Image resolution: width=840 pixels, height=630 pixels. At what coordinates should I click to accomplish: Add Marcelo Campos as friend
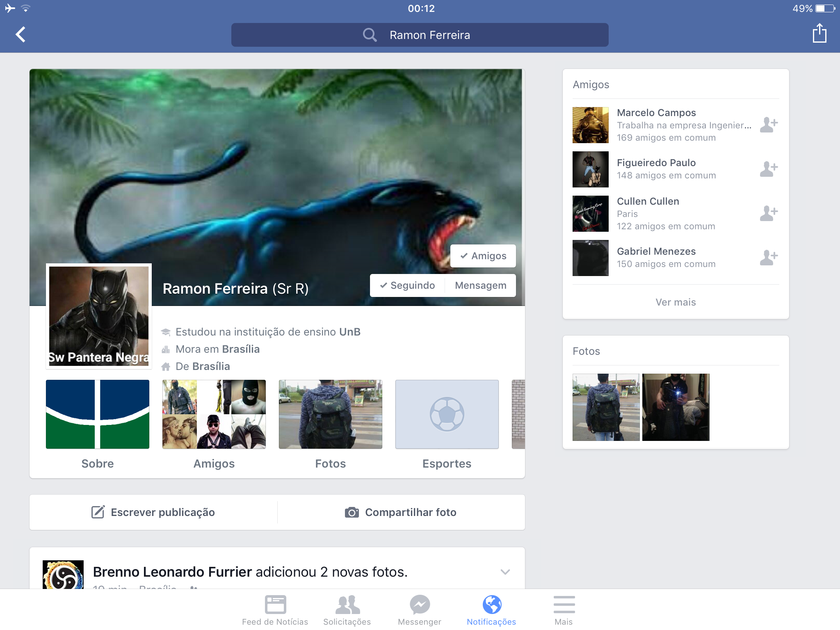coord(769,124)
